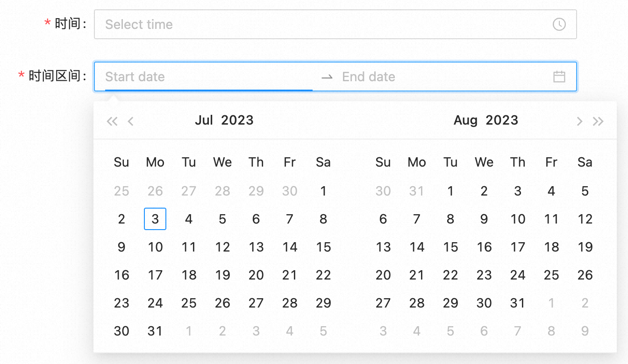Image resolution: width=628 pixels, height=364 pixels.
Task: Go to next month arrow
Action: click(x=579, y=121)
